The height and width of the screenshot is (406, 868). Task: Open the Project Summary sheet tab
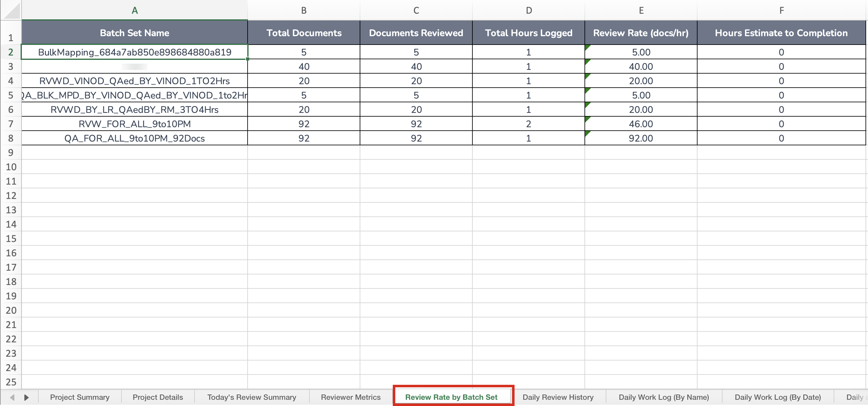[80, 397]
